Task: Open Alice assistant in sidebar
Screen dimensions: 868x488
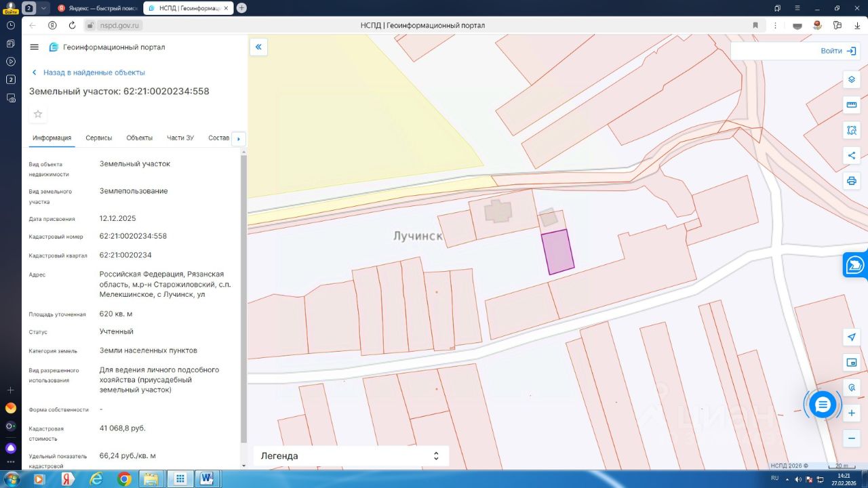Action: pos(10,448)
